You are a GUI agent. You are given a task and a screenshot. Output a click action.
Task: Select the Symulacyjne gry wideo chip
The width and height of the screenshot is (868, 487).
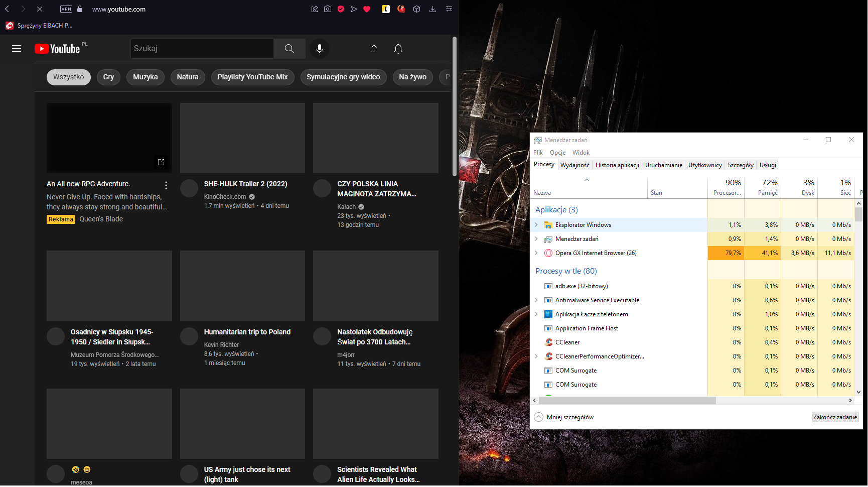[344, 77]
